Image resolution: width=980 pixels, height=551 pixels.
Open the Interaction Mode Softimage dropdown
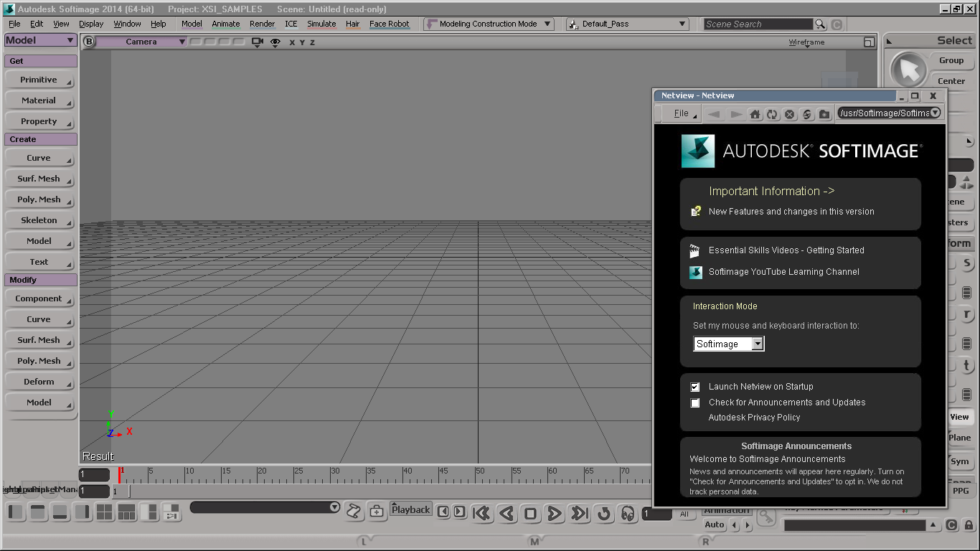tap(729, 344)
